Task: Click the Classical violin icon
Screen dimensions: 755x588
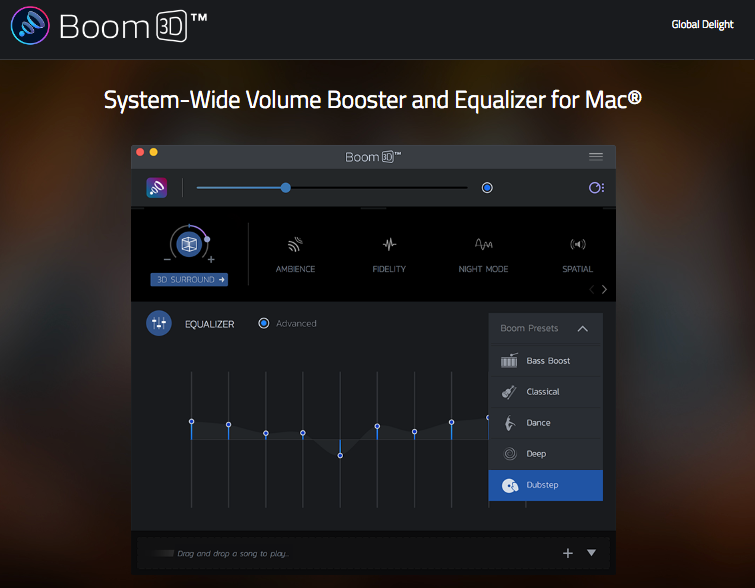Action: [509, 392]
